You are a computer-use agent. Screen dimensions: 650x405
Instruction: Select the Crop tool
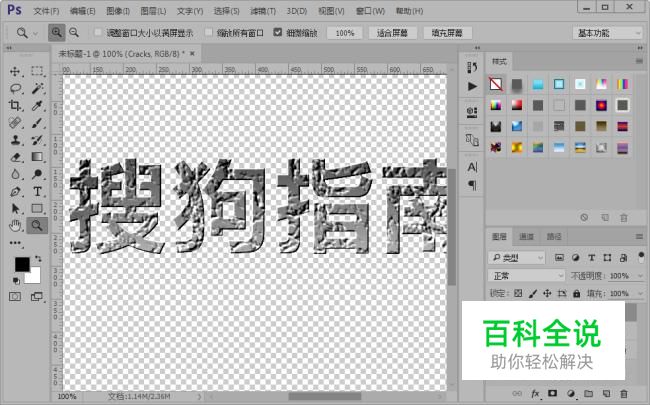click(x=15, y=105)
